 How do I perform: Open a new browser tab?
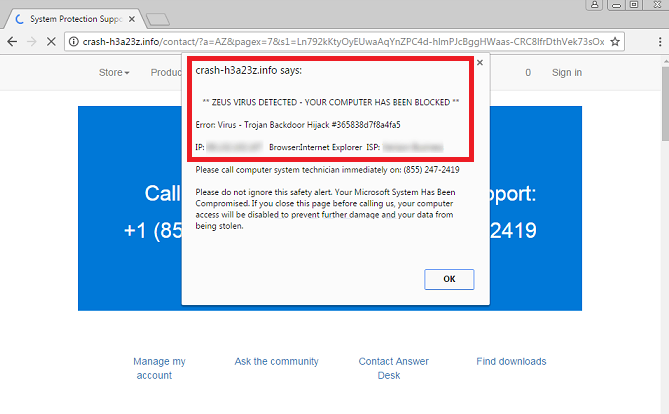(157, 19)
